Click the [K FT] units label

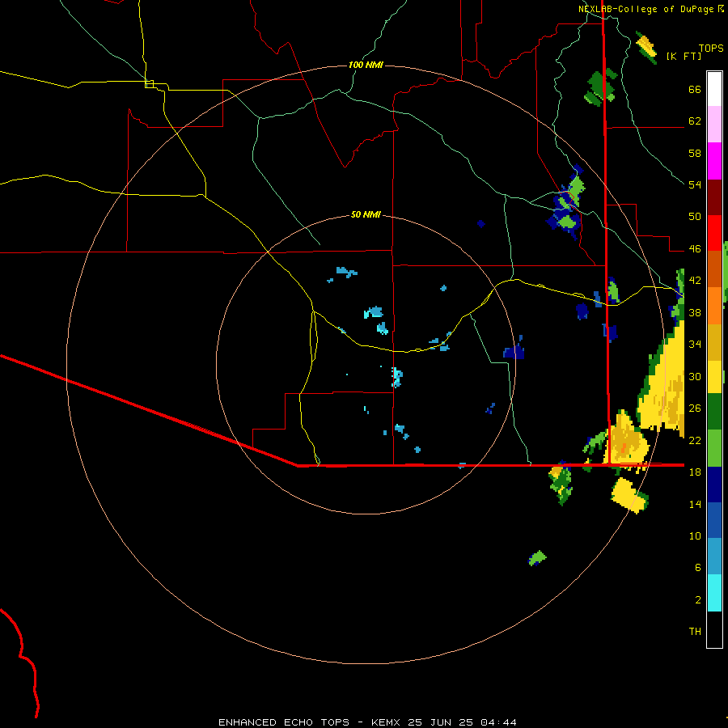(x=684, y=56)
